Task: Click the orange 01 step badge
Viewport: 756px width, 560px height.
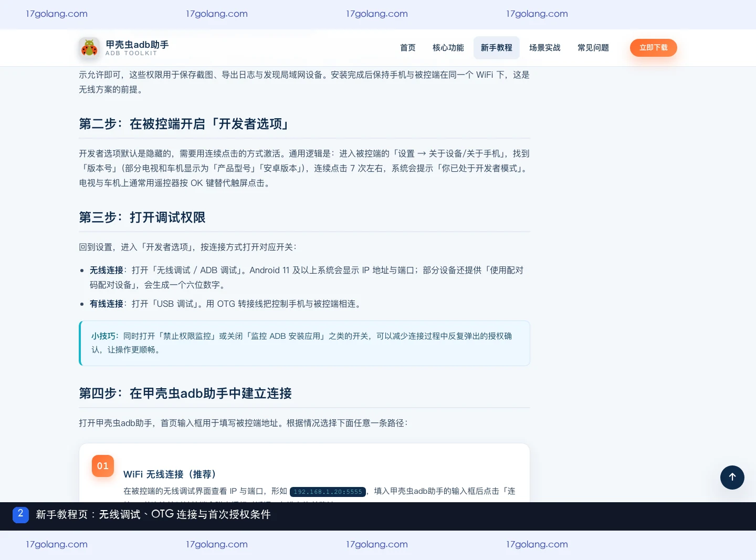Action: 103,466
